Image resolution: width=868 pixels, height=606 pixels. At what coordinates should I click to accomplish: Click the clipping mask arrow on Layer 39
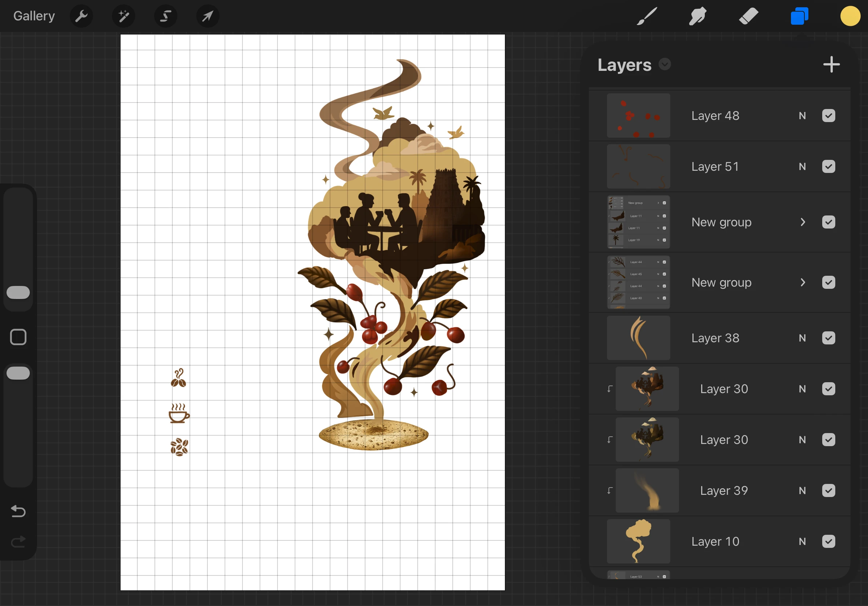coord(610,490)
